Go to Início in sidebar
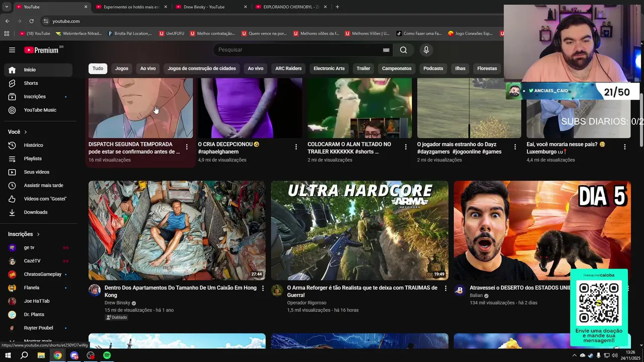 (38, 70)
